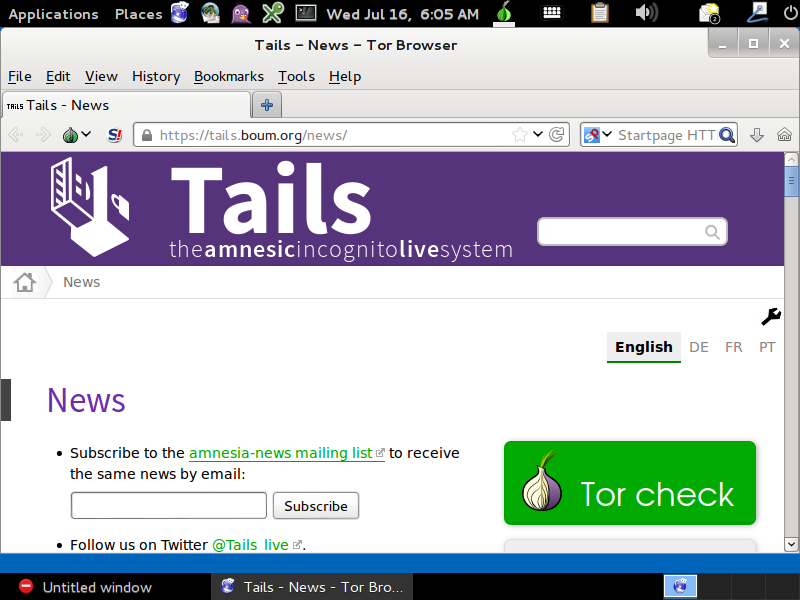Open the Applications menu in the top panel
The height and width of the screenshot is (600, 800).
tap(54, 14)
